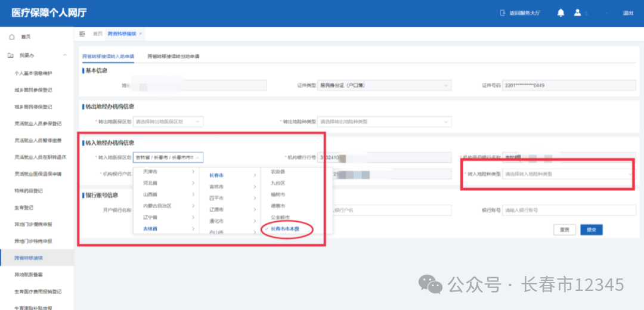The height and width of the screenshot is (310, 644).
Task: Click the notification bell icon
Action: 561,13
